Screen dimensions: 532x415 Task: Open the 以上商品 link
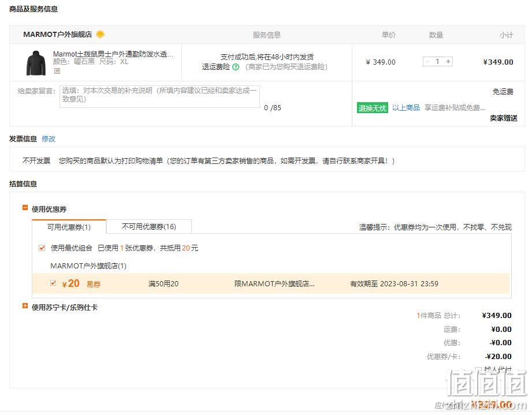[405, 107]
